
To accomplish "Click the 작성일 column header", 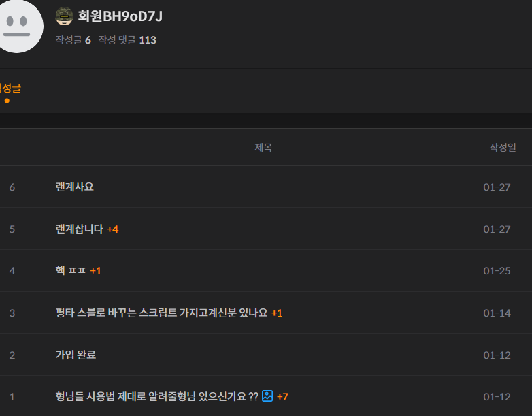I will (503, 147).
